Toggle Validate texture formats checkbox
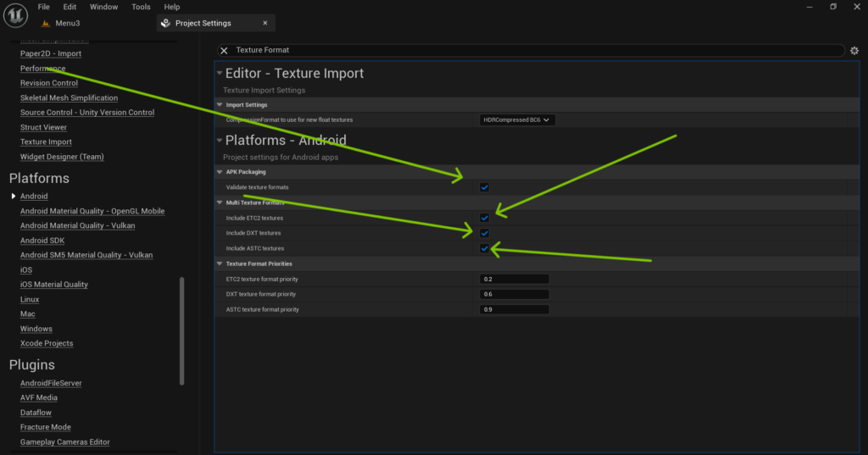The image size is (868, 455). [x=484, y=187]
